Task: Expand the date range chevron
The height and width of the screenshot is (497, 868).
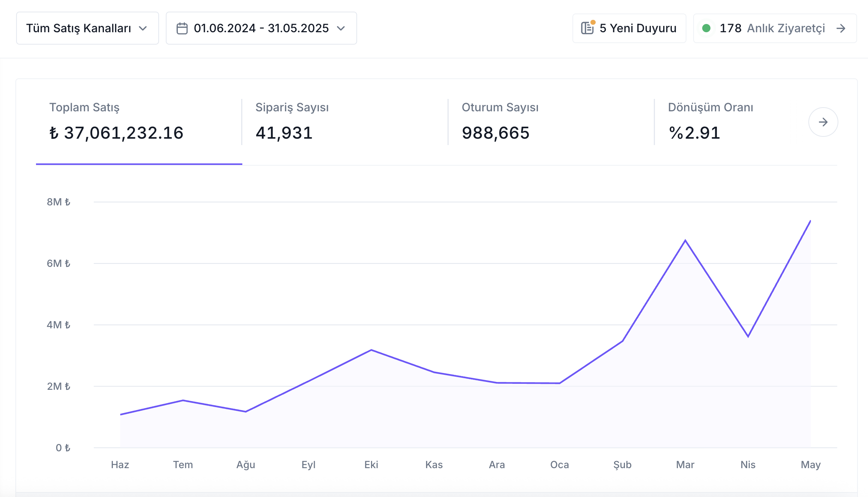Action: pyautogui.click(x=341, y=28)
